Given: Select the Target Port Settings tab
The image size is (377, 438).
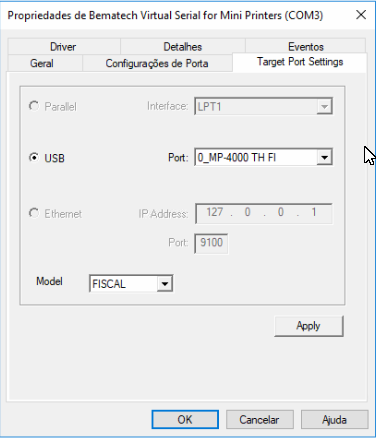Looking at the screenshot, I should point(300,62).
